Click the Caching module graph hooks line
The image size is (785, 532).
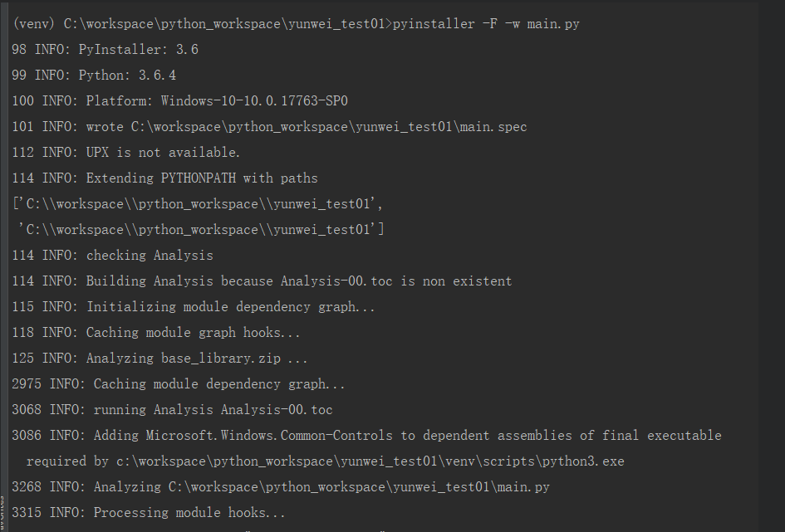coord(156,333)
